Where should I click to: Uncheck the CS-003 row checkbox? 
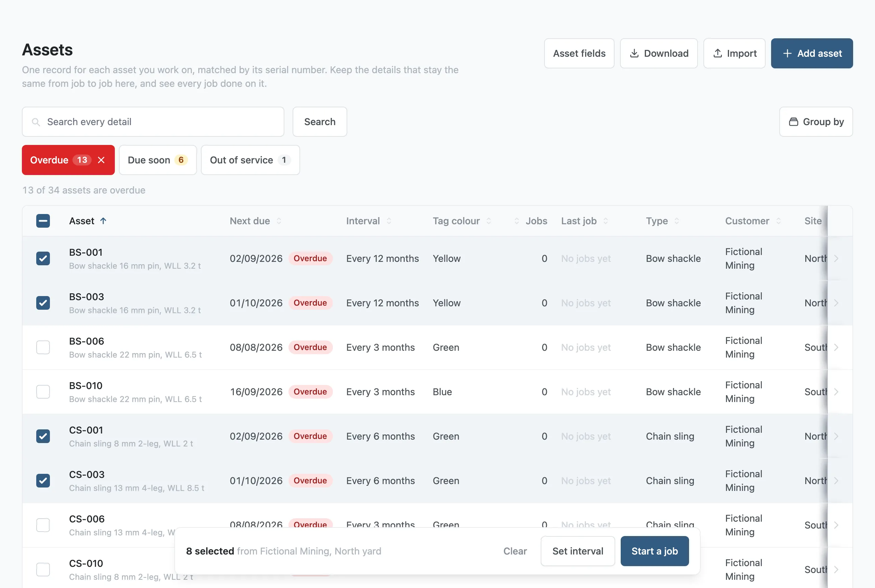point(43,481)
